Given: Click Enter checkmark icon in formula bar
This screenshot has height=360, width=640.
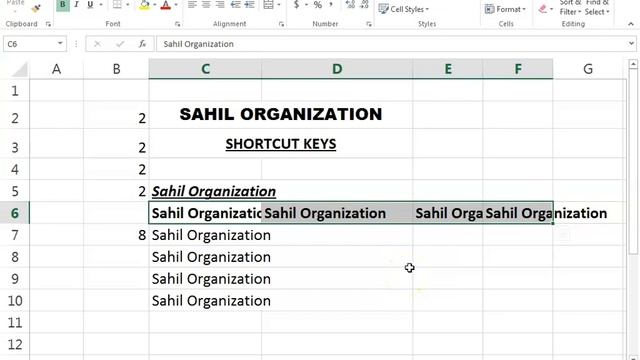Looking at the screenshot, I should pyautogui.click(x=120, y=44).
